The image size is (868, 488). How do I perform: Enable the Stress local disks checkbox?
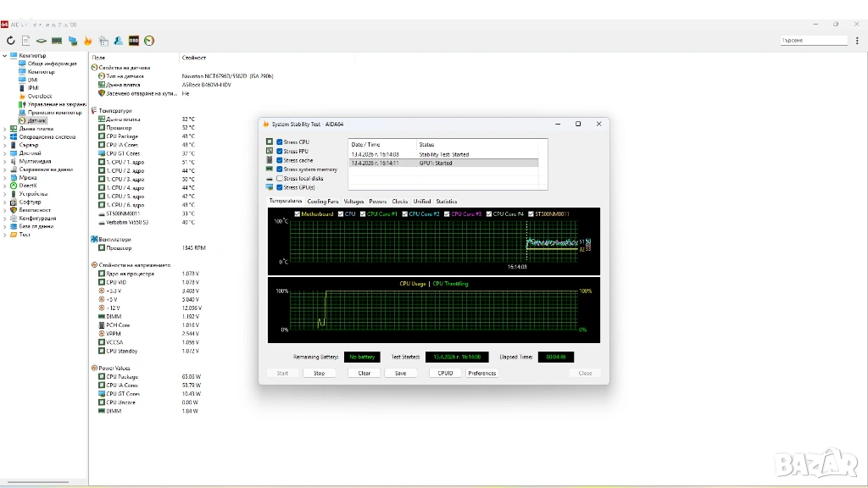(x=280, y=179)
